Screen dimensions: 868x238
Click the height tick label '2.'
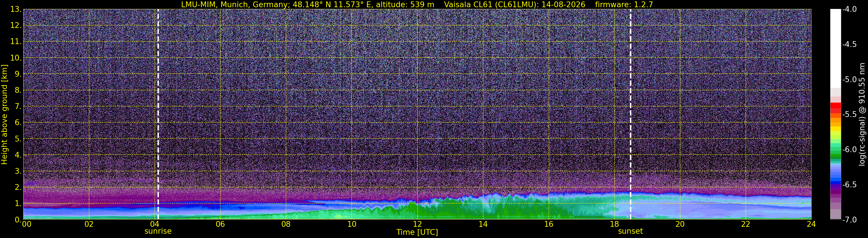click(18, 188)
